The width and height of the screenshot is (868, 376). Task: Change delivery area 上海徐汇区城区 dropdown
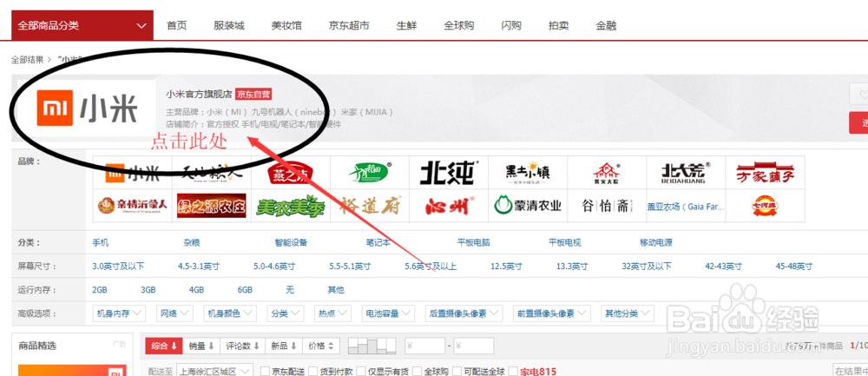214,371
